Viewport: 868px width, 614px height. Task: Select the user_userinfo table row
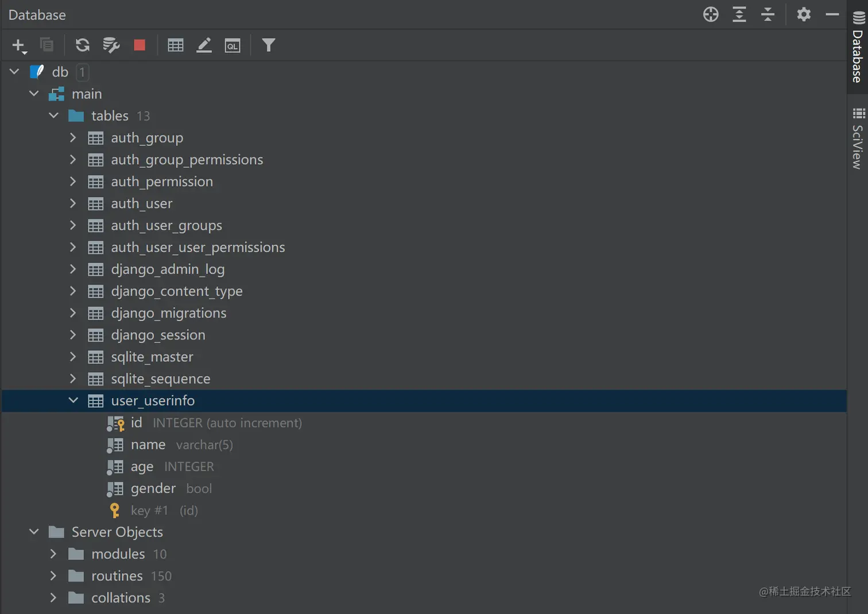(x=424, y=401)
